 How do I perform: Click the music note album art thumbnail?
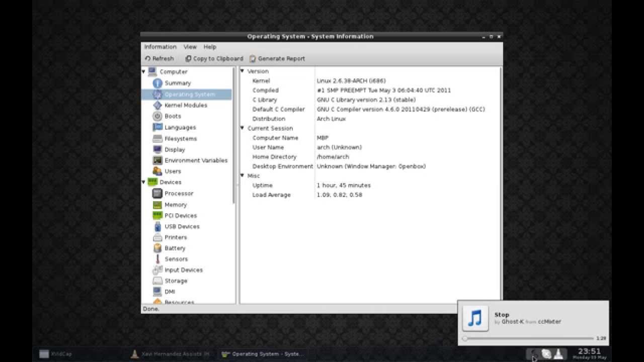pyautogui.click(x=475, y=318)
